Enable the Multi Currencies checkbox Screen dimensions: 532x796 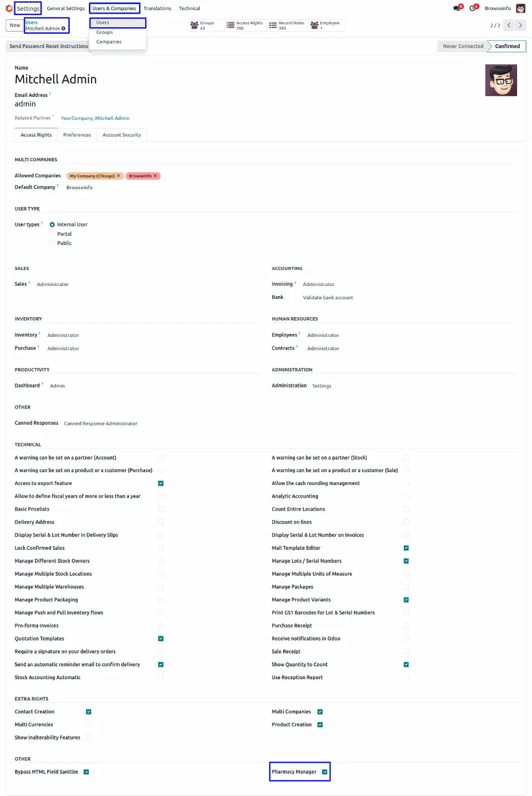pyautogui.click(x=89, y=724)
